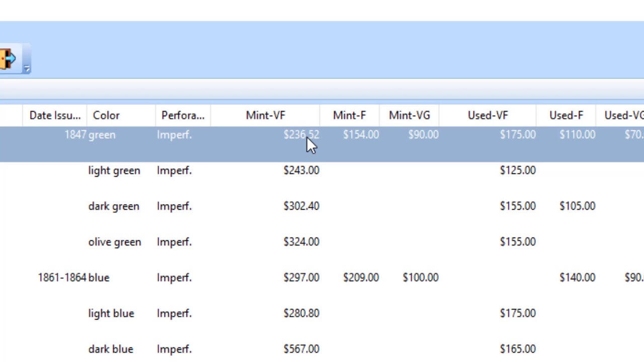Click the $567.00 Mint-VF price cell
This screenshot has height=362, width=644.
click(301, 349)
